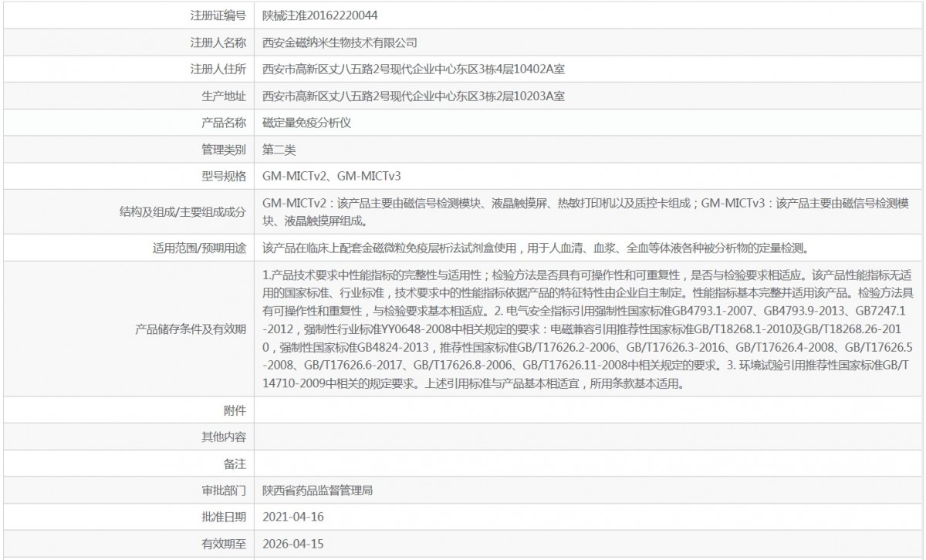Image resolution: width=926 pixels, height=560 pixels.
Task: Click the label 管理类别
Action: [224, 149]
